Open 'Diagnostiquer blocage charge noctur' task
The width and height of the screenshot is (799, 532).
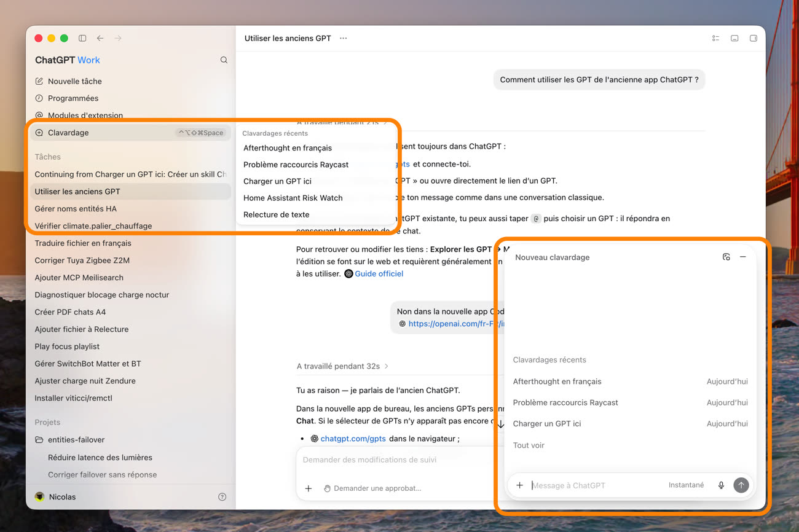point(130,295)
